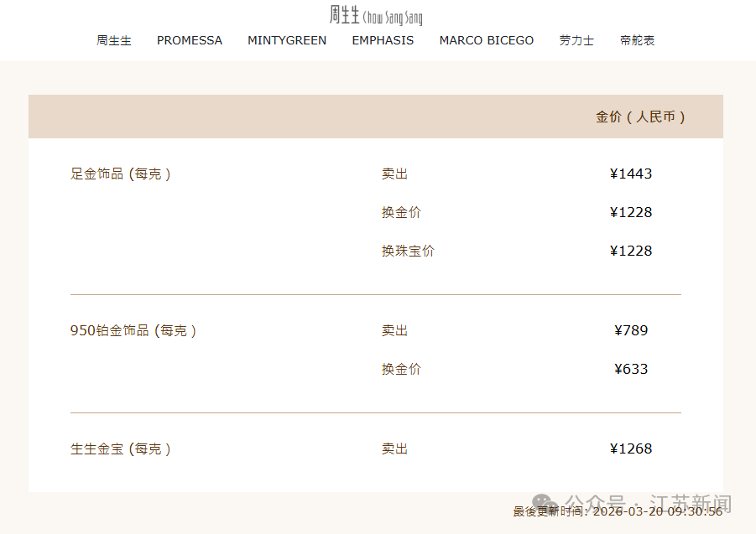This screenshot has width=756, height=534.
Task: Open the PROMESSA section
Action: 189,40
